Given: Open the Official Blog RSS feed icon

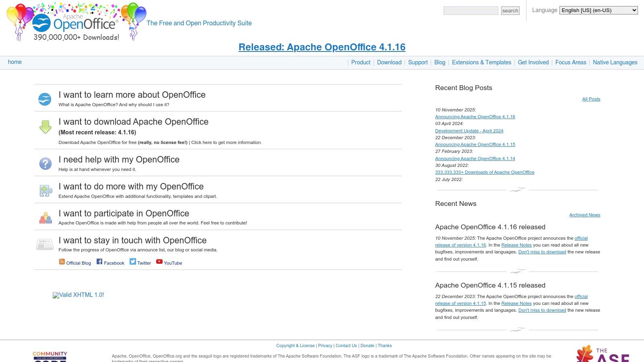Looking at the screenshot, I should pos(62,261).
